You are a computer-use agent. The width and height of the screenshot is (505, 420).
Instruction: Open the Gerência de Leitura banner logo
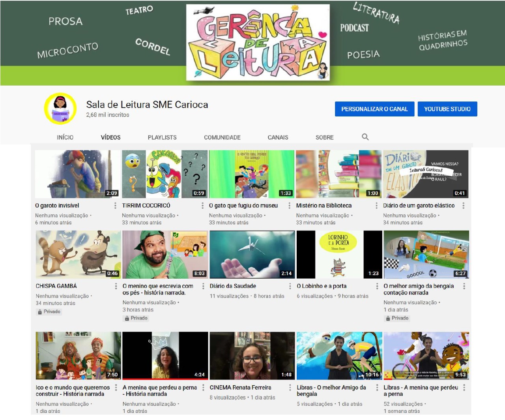258,42
